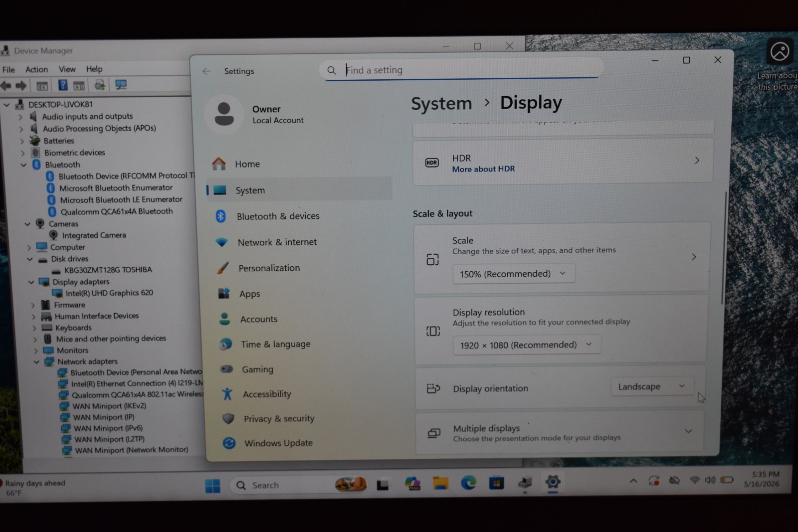
Task: Click the search magnifier icon in Settings search box
Action: tap(332, 70)
